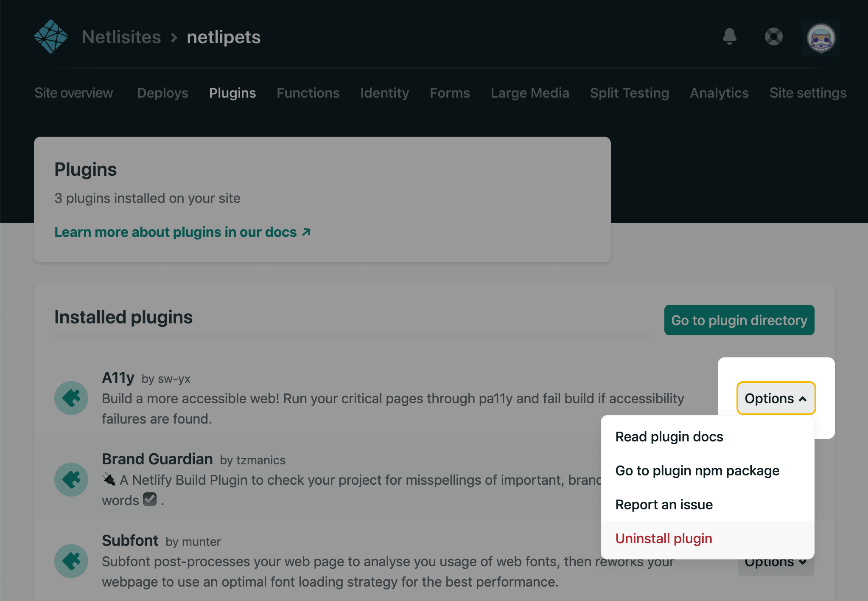The height and width of the screenshot is (601, 868).
Task: Open the Site settings tab
Action: pyautogui.click(x=808, y=93)
